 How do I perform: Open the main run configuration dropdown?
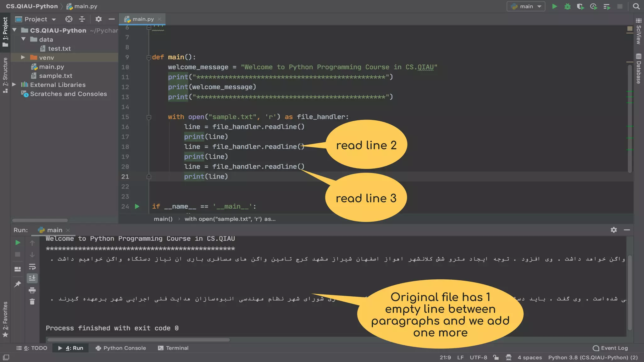[526, 6]
